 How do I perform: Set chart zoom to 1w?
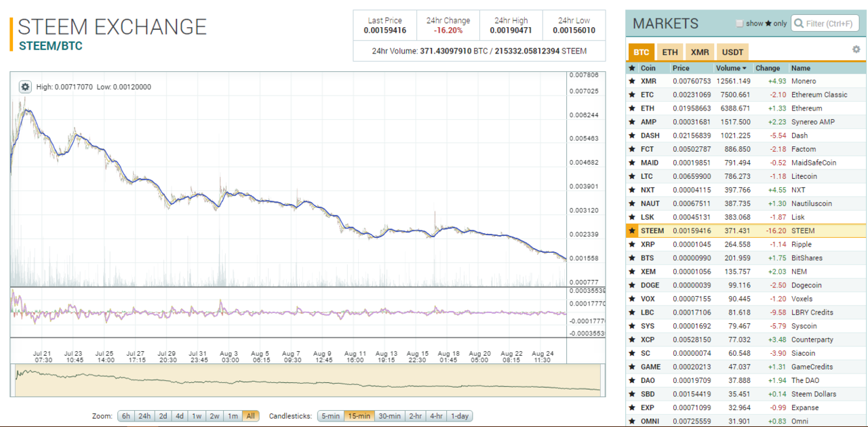click(x=197, y=415)
